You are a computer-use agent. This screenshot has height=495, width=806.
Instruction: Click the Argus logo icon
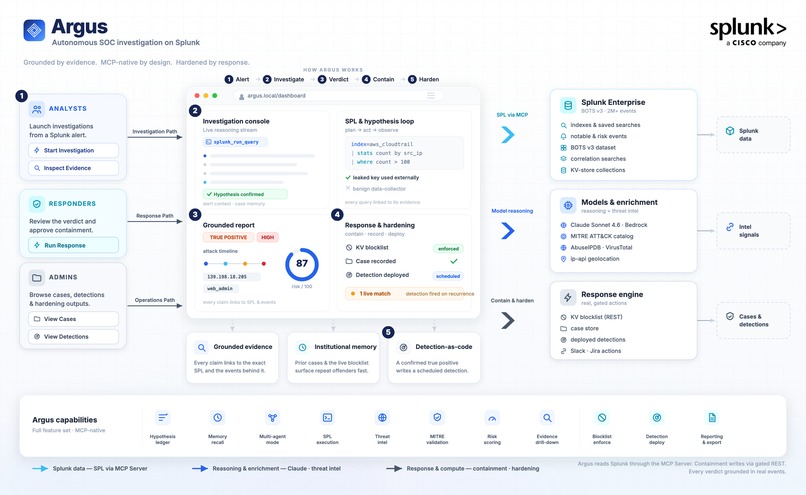[x=34, y=30]
